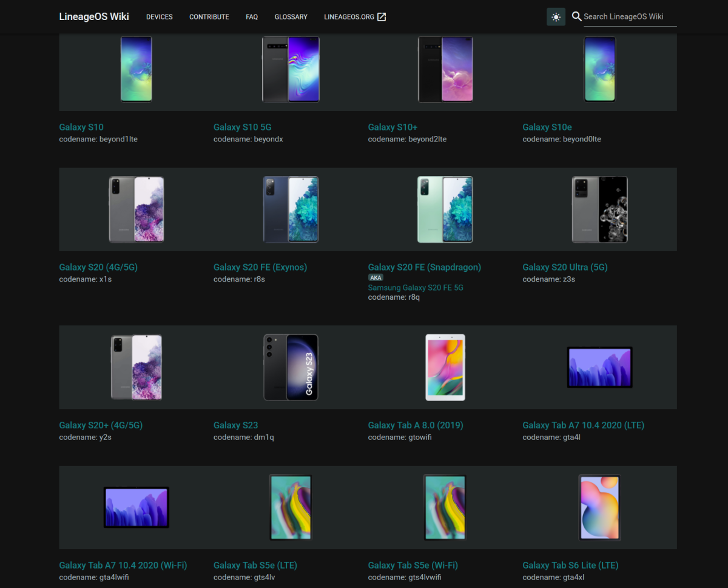Click the Galaxy Tab S5e (Wi-Fi) tablet image
Screen dimensions: 728x588
pos(445,507)
